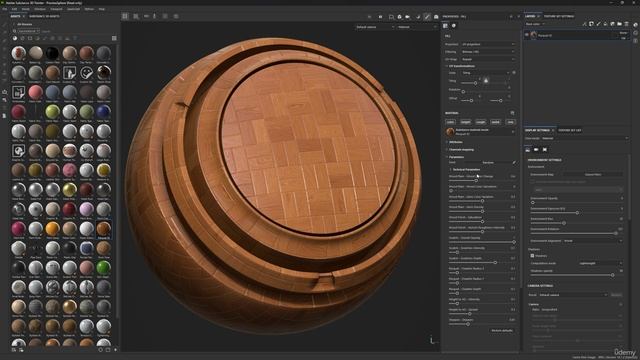Open the Projection dropdown
The height and width of the screenshot is (360, 640).
click(x=488, y=44)
